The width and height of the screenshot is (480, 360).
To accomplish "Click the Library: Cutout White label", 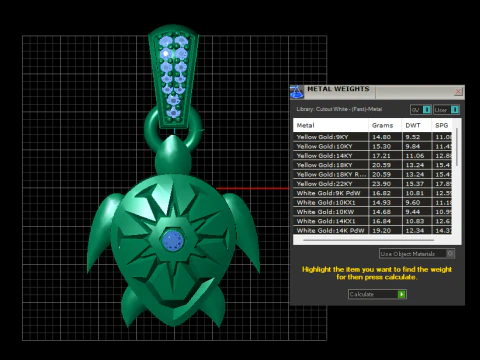I will pos(339,109).
